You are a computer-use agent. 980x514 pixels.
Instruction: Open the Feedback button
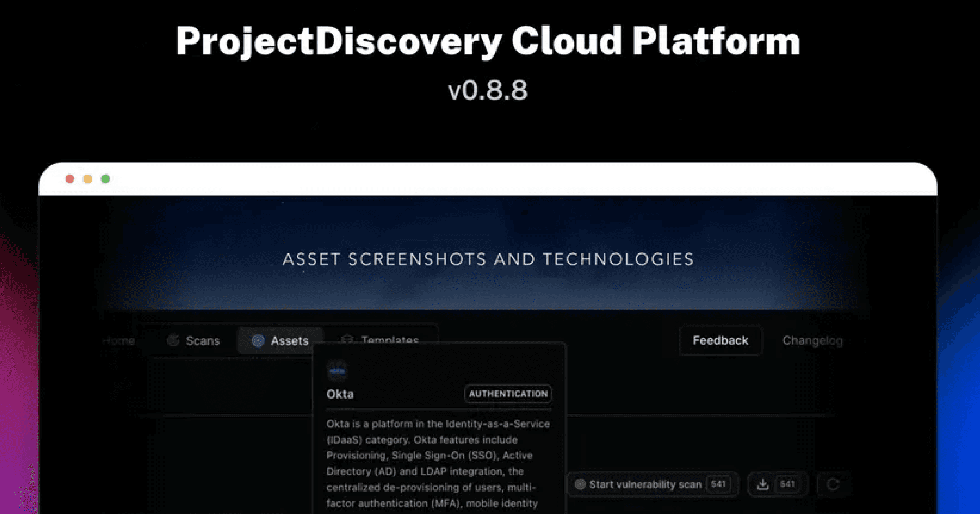(x=720, y=341)
